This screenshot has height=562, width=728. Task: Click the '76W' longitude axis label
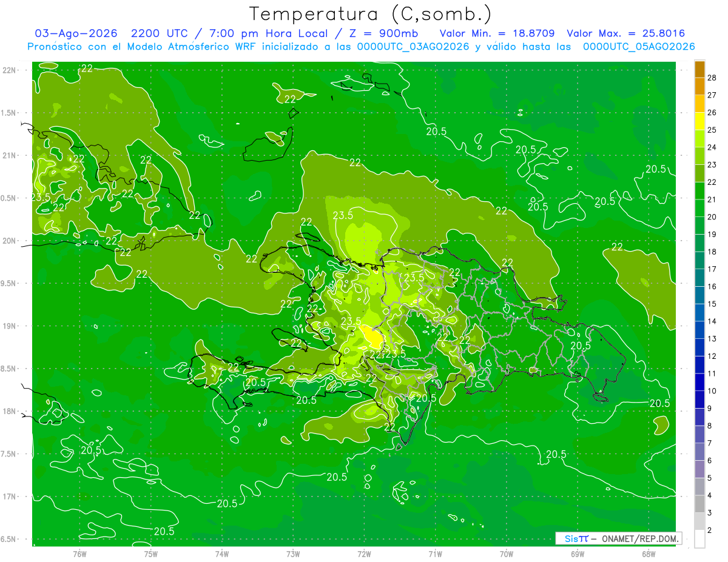[79, 554]
